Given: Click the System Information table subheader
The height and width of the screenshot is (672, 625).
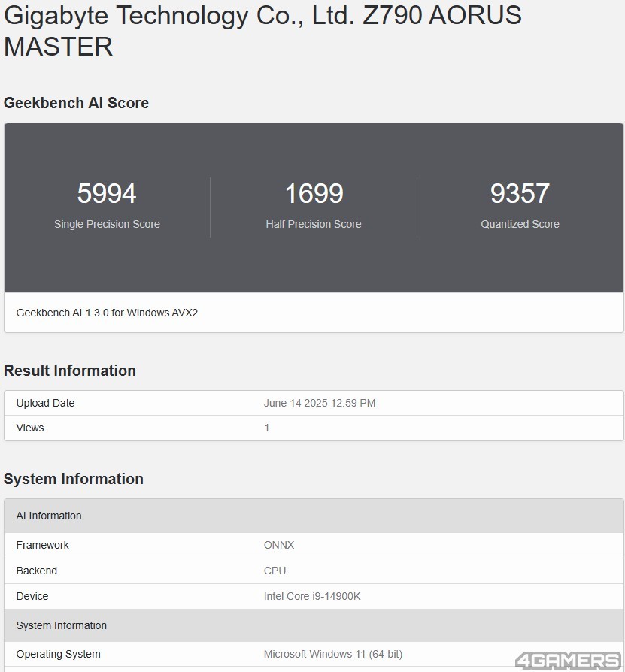Looking at the screenshot, I should [x=62, y=625].
